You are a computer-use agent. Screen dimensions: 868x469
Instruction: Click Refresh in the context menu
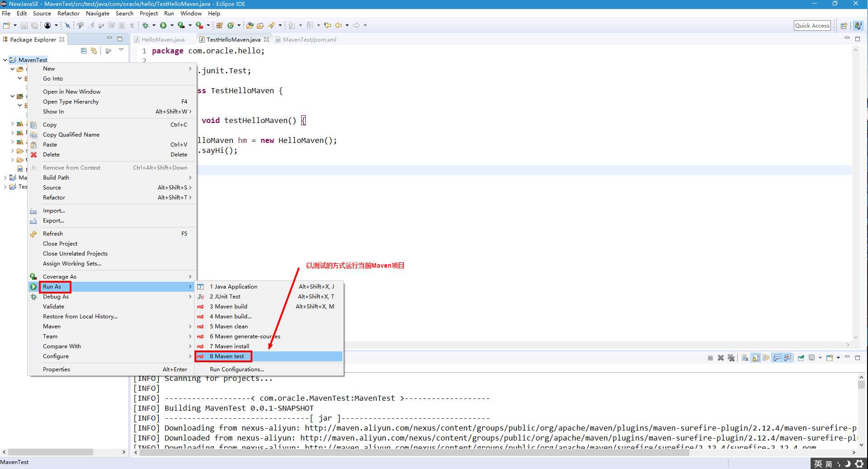(112, 234)
